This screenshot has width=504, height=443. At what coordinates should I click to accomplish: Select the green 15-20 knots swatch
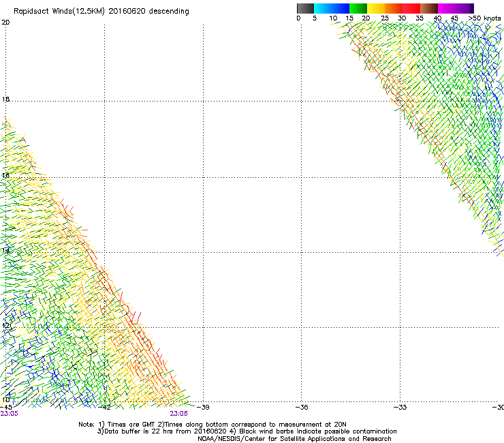358,8
